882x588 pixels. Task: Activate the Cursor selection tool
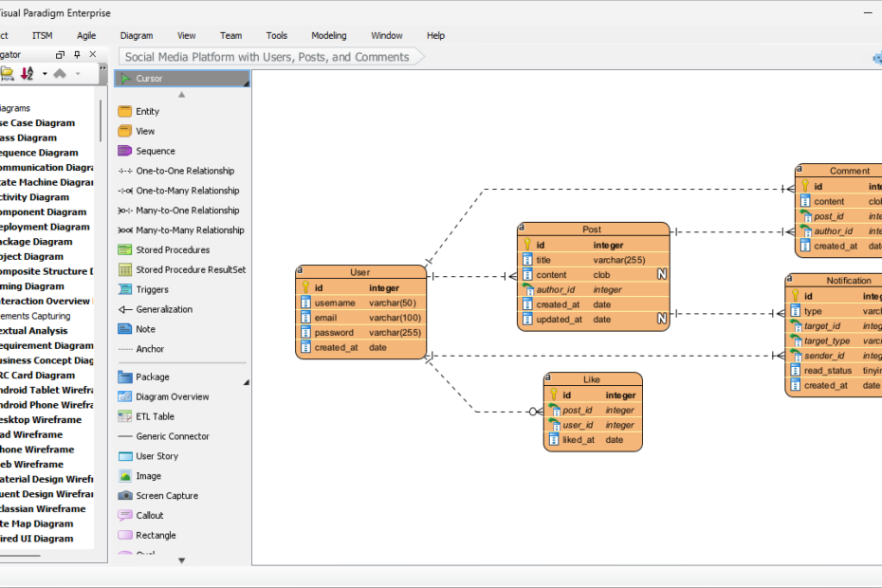point(149,79)
